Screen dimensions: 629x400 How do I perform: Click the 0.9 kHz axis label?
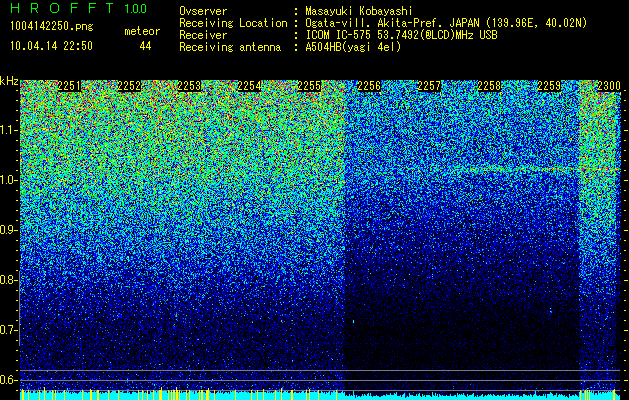point(9,230)
